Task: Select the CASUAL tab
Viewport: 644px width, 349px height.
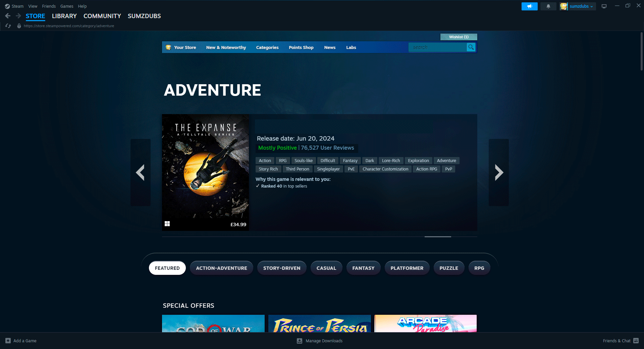Action: [x=326, y=268]
